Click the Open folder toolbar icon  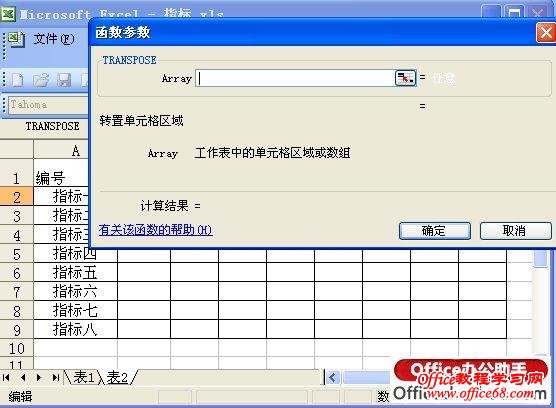tap(41, 80)
